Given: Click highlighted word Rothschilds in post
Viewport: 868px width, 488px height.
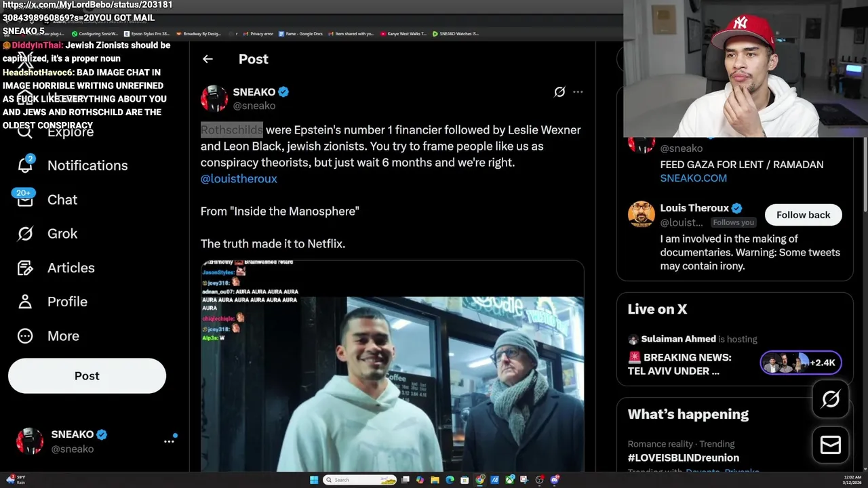Looking at the screenshot, I should coord(231,129).
